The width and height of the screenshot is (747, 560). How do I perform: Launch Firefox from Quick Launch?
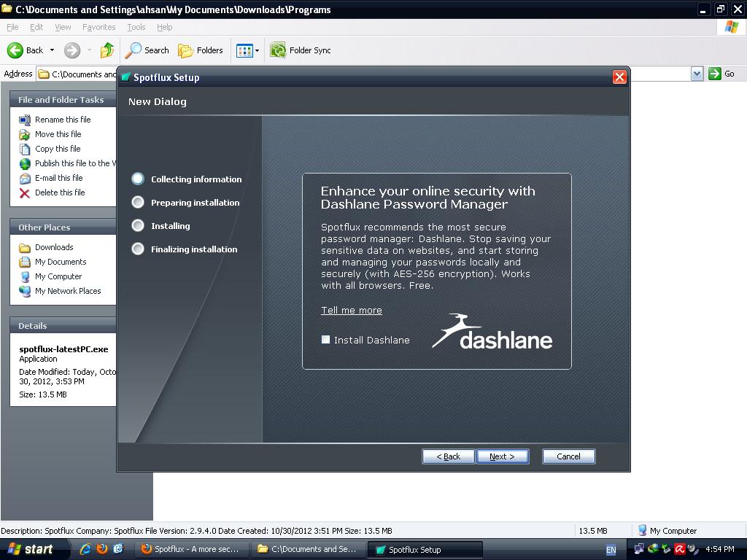click(x=102, y=549)
